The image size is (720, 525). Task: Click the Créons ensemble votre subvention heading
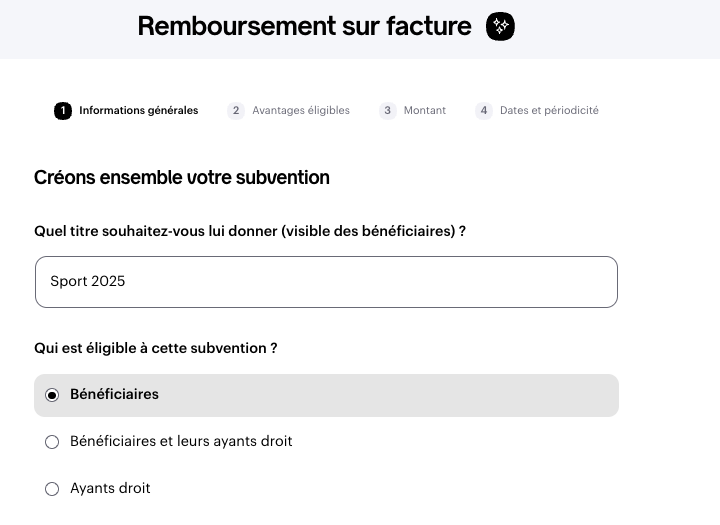(182, 178)
